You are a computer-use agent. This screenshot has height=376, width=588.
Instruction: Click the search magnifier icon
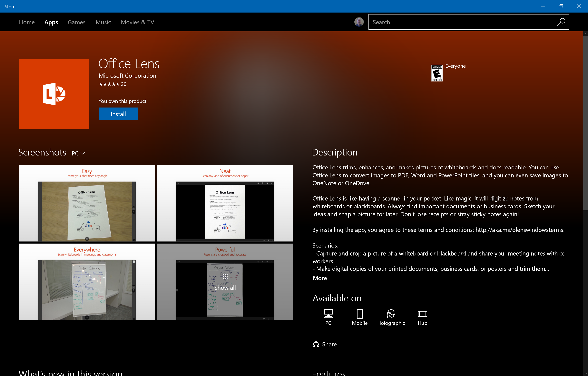point(561,22)
